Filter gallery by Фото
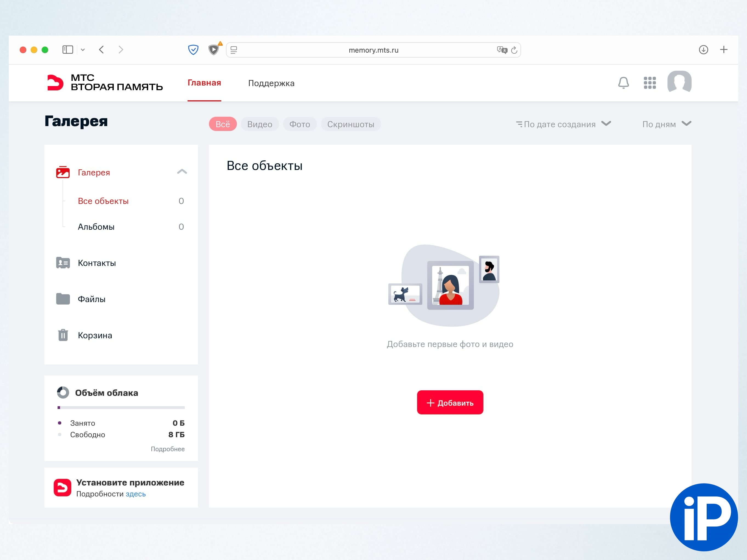 [x=299, y=124]
